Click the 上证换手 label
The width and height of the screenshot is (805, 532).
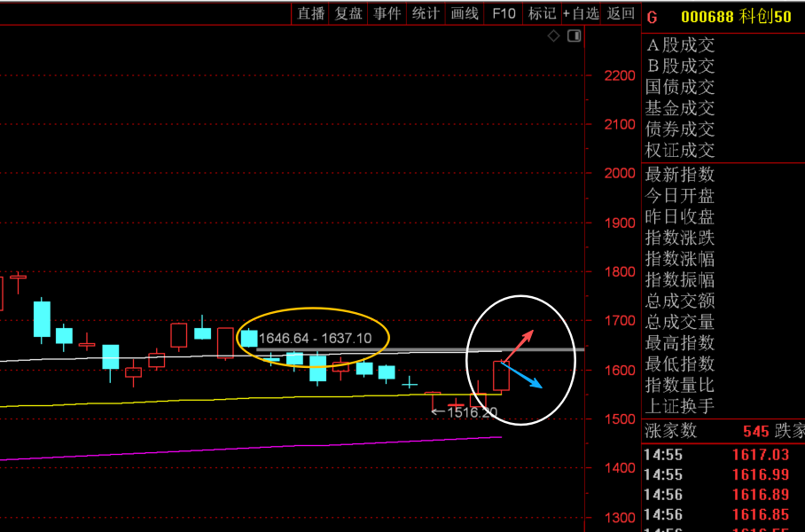click(x=680, y=406)
